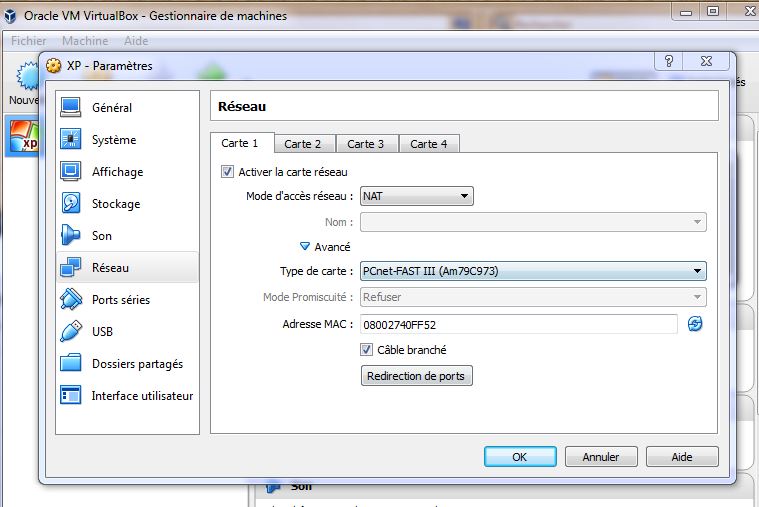Click the Réseau network icon
Screen dimensions: 759x507
coord(71,267)
